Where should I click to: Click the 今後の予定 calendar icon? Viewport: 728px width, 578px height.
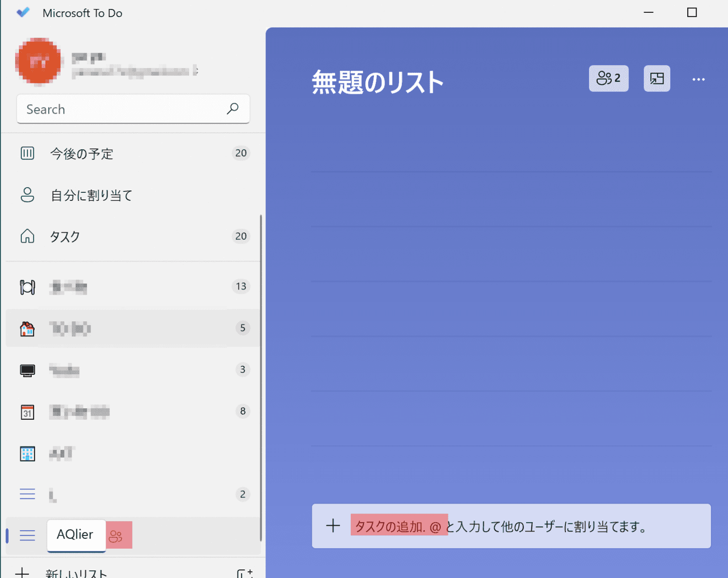pos(27,153)
